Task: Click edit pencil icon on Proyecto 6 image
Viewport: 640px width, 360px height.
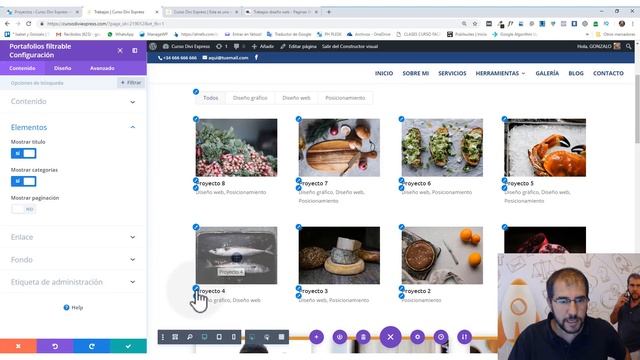Action: coord(402,119)
